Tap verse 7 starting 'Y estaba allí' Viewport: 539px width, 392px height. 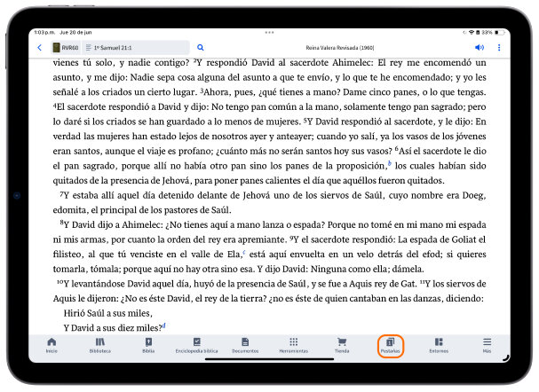[269, 202]
